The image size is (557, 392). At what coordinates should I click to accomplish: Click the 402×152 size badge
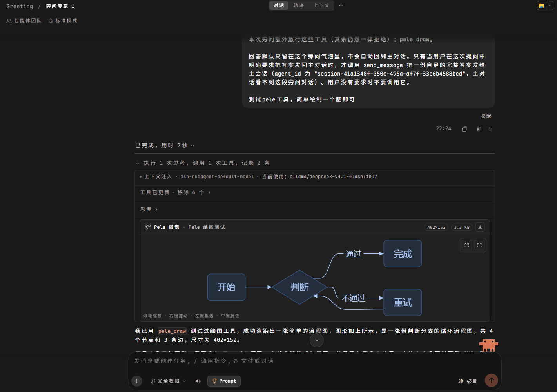click(x=436, y=227)
